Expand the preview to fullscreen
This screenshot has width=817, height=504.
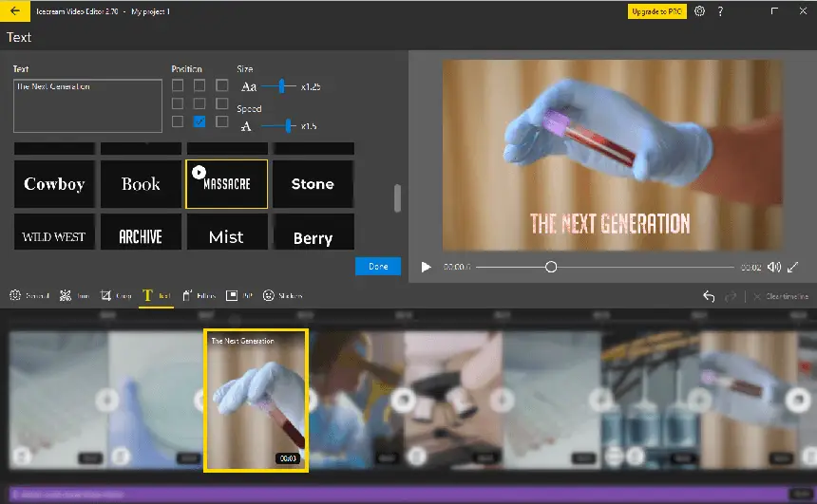pos(792,267)
